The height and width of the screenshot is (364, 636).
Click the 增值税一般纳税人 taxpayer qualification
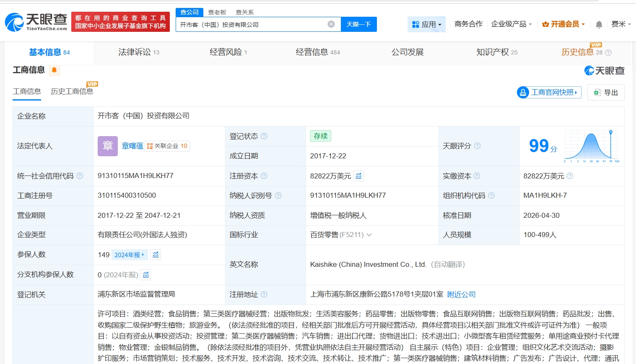(x=338, y=215)
